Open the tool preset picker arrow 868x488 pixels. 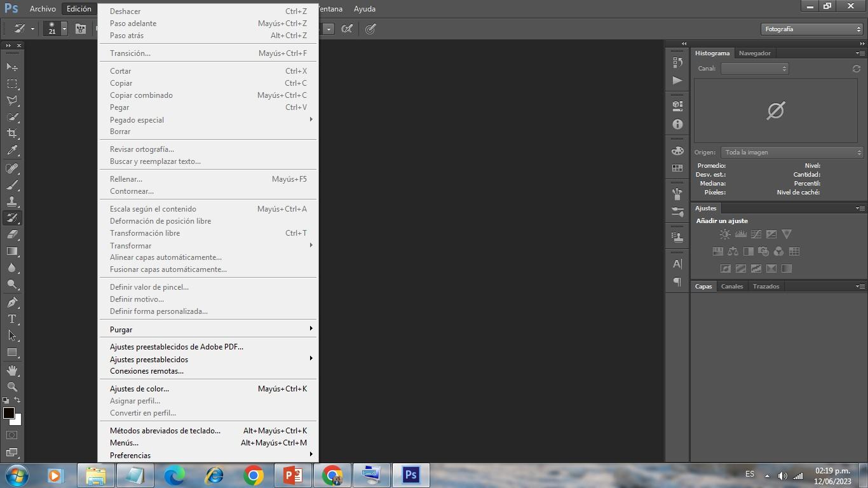tap(32, 29)
